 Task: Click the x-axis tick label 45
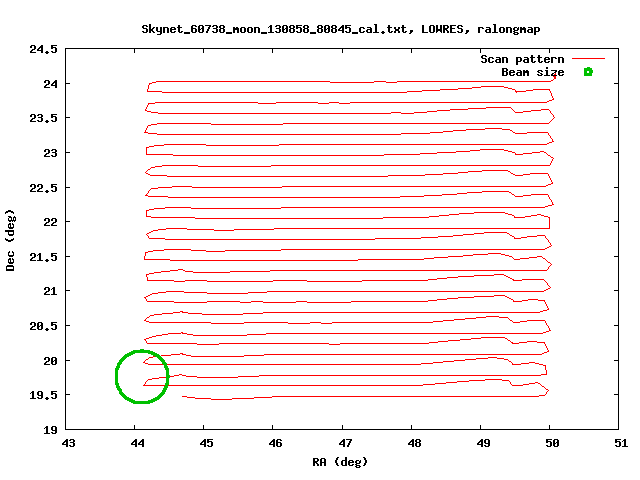[207, 443]
